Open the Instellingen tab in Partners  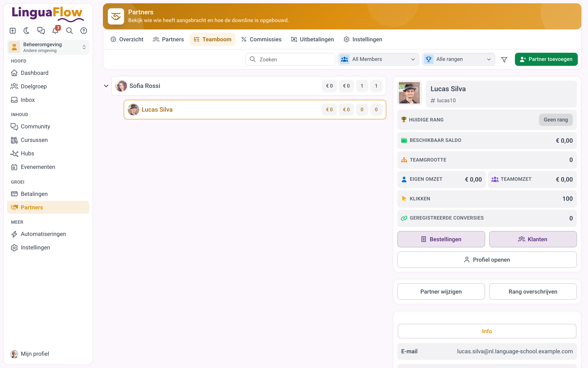(363, 39)
